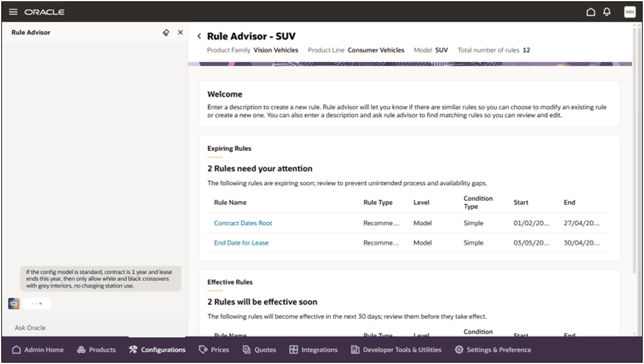Screen dimensions: 644x364
Task: Click the Oracle assistant avatar icon
Action: click(14, 303)
